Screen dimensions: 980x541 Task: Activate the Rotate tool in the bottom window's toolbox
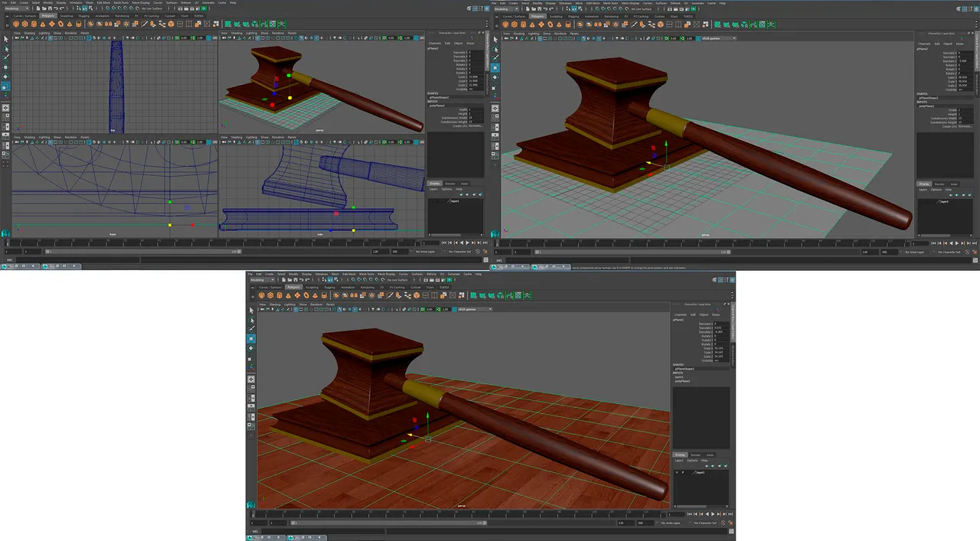click(251, 348)
